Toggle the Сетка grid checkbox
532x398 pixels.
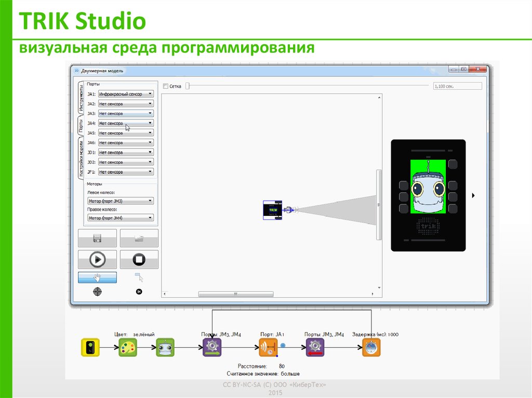[166, 86]
